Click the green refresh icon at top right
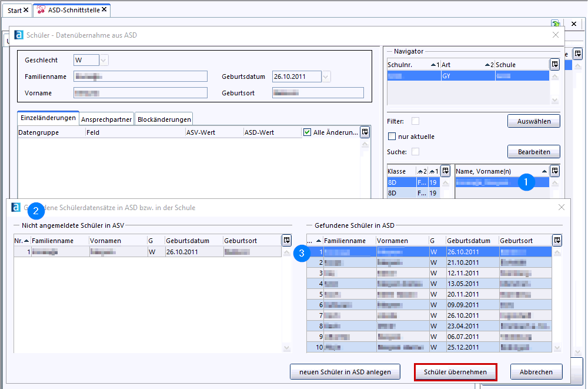The height and width of the screenshot is (389, 588). 555,24
